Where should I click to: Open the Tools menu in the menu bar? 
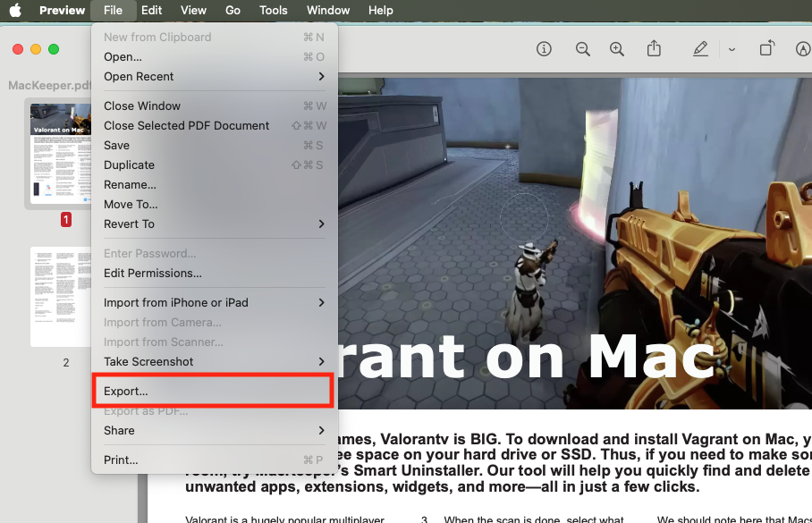tap(273, 11)
